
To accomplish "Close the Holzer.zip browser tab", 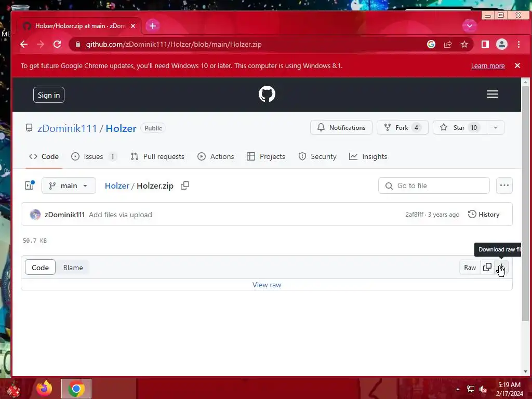I will coord(133,26).
